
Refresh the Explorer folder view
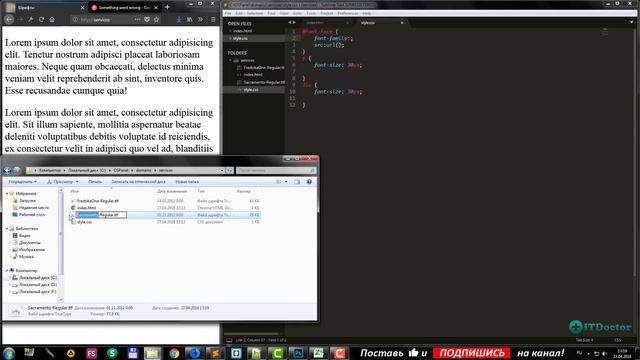click(230, 170)
